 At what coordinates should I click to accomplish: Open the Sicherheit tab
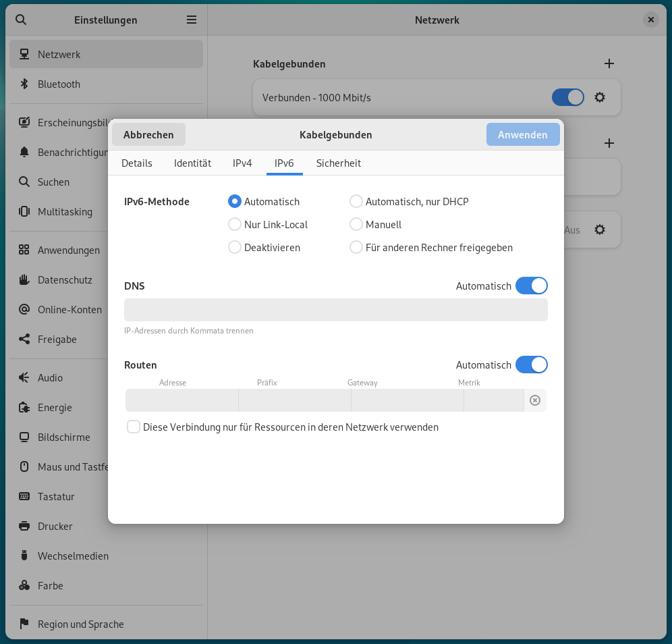pos(338,163)
